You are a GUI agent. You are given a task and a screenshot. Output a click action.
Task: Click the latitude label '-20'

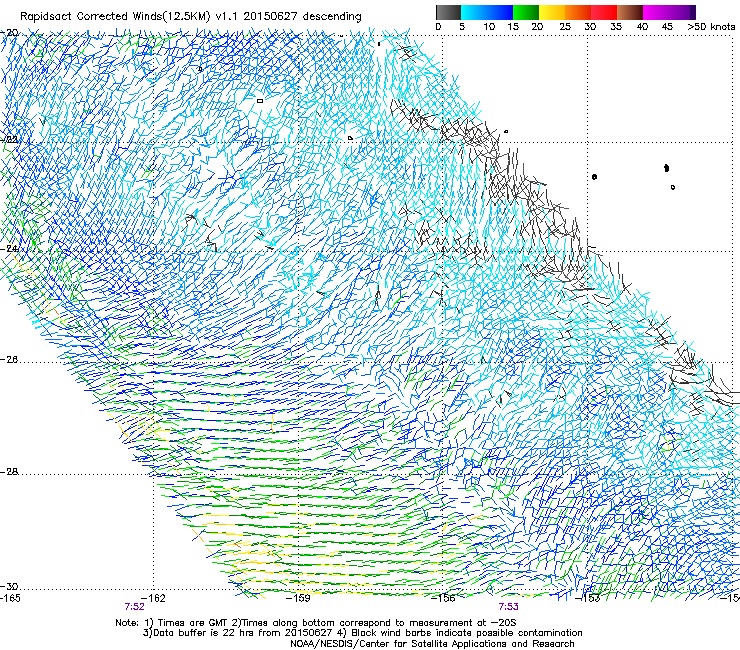coord(9,33)
